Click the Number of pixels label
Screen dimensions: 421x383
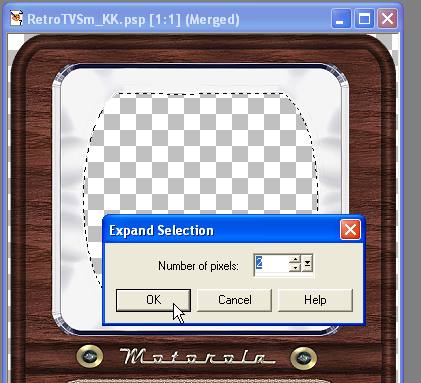pyautogui.click(x=198, y=266)
